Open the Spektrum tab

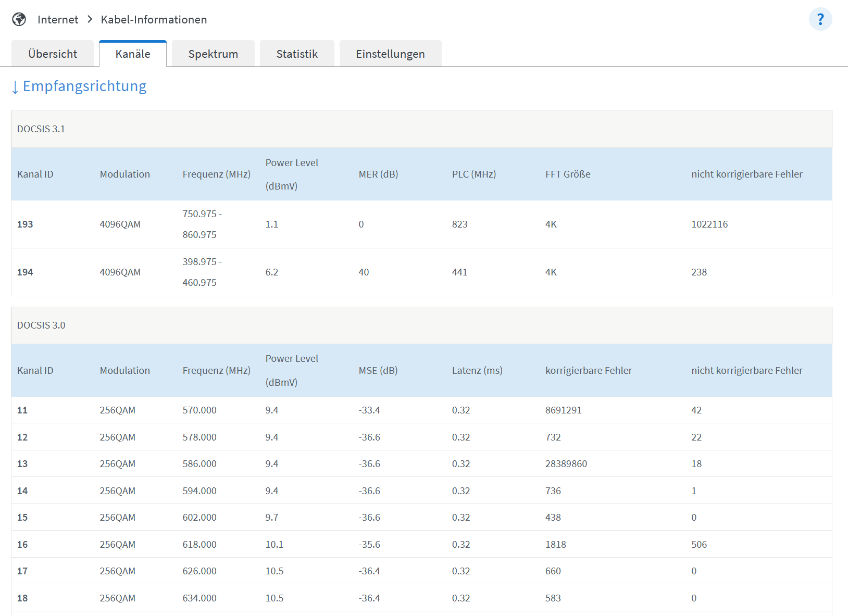[x=213, y=54]
